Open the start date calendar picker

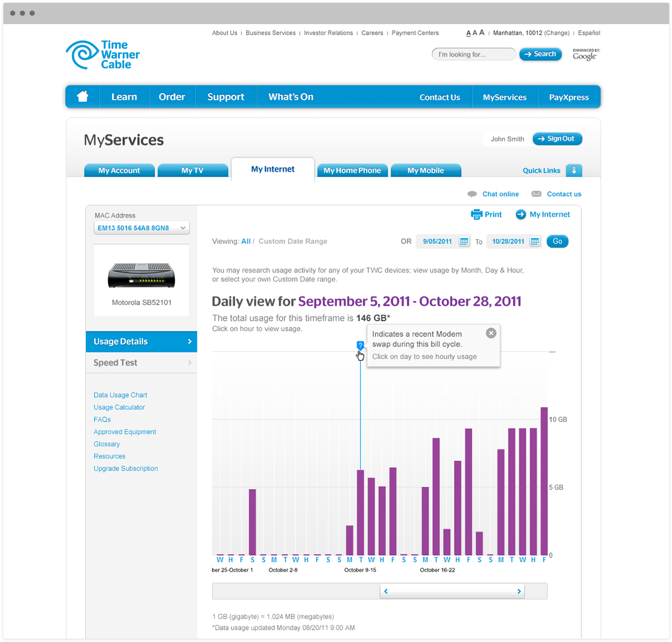pos(464,242)
